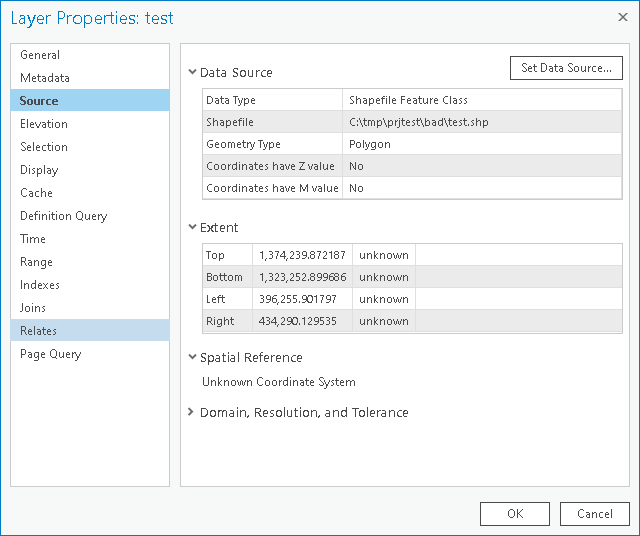
Task: Confirm with the OK button
Action: 515,514
